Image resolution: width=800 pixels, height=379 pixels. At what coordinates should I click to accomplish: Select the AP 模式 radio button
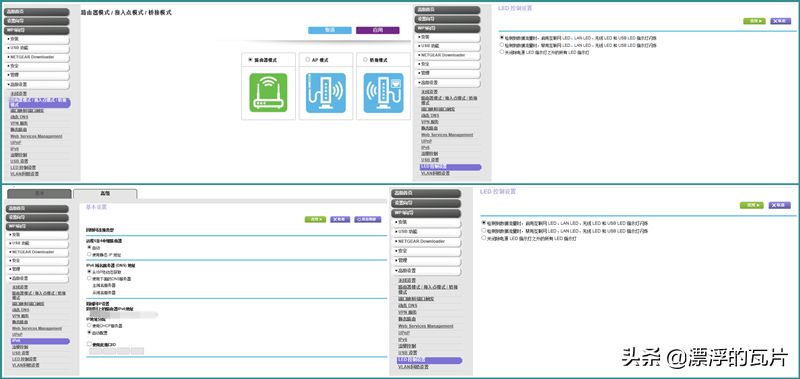tap(308, 60)
